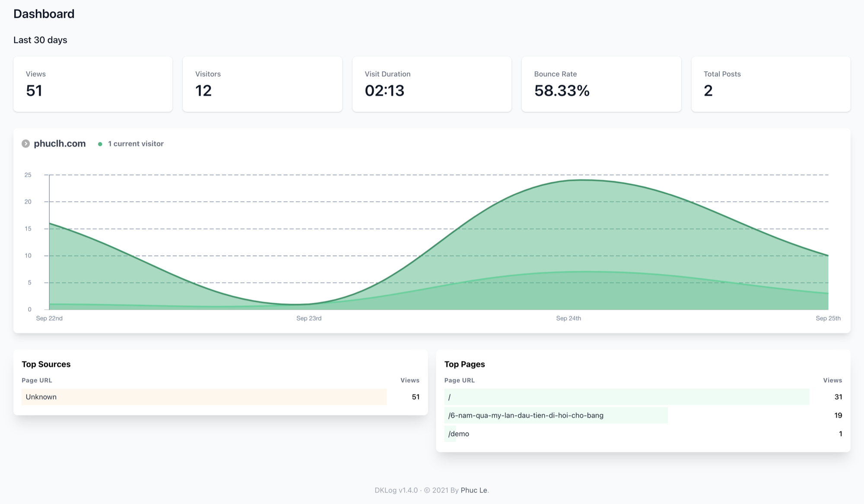864x504 pixels.
Task: Click the Views column header in Top Pages
Action: pyautogui.click(x=832, y=380)
